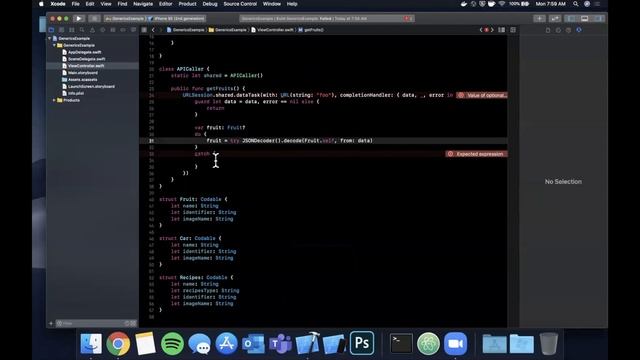This screenshot has height=360, width=640.
Task: Click the 'Value of optional' error banner
Action: click(482, 95)
